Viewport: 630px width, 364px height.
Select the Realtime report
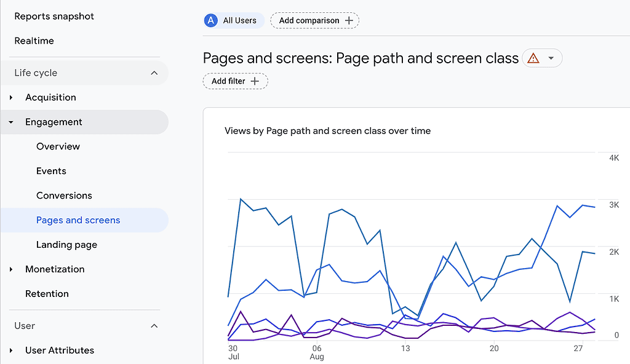click(34, 41)
